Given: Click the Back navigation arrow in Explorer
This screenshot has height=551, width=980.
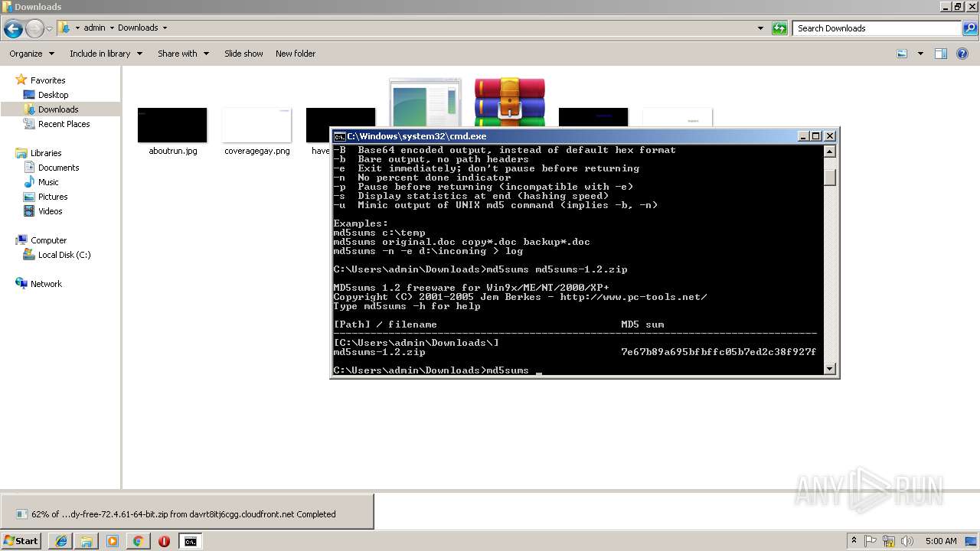Looking at the screenshot, I should pyautogui.click(x=13, y=29).
